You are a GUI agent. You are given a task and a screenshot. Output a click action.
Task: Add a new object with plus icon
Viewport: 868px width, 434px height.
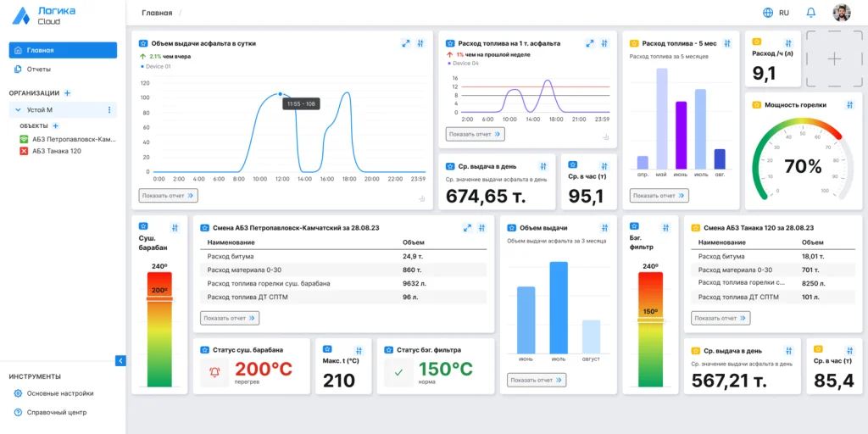pyautogui.click(x=55, y=125)
